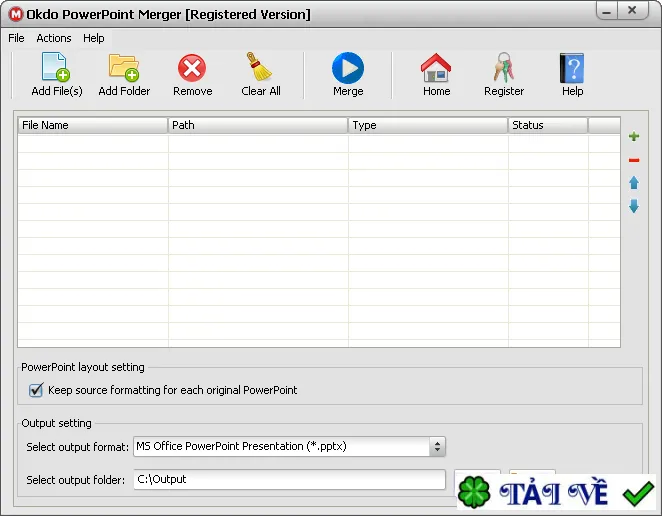Click the Clear All broom icon
This screenshot has width=662, height=516.
point(258,66)
